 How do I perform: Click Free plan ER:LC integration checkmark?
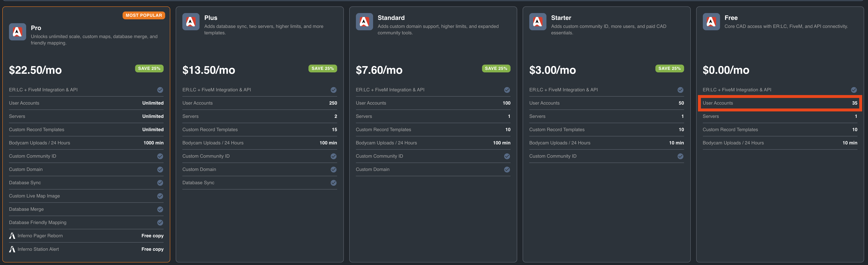(854, 90)
